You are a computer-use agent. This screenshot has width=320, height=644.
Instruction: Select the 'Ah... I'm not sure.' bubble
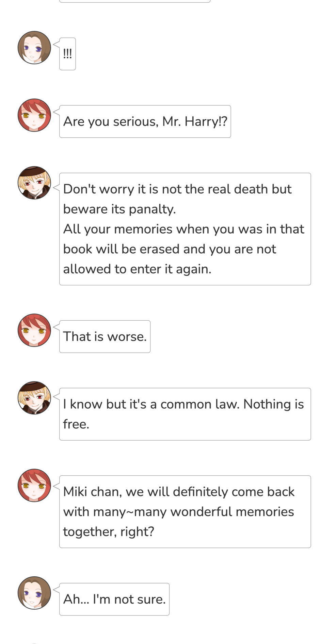point(114,599)
